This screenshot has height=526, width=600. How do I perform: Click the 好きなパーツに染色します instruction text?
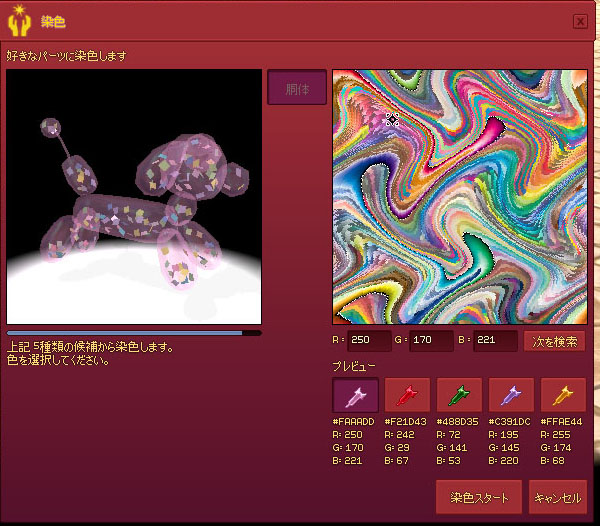(x=67, y=56)
